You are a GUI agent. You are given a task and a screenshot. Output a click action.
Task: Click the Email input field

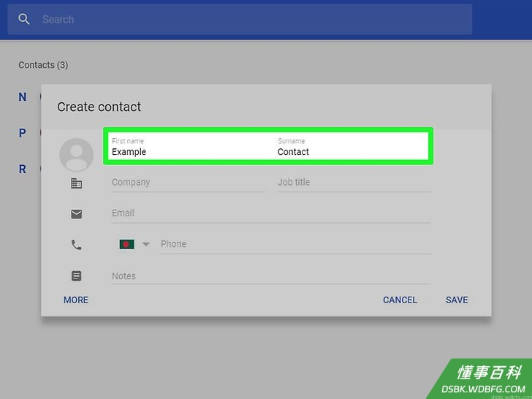click(x=270, y=213)
